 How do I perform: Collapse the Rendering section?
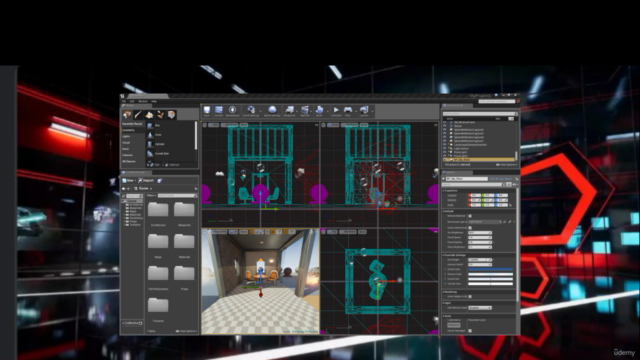pos(443,292)
